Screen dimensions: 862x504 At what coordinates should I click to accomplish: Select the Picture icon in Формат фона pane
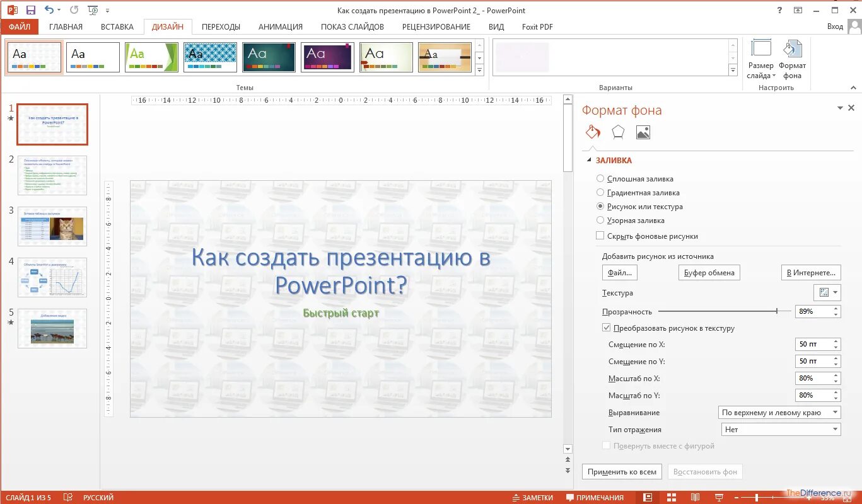643,132
